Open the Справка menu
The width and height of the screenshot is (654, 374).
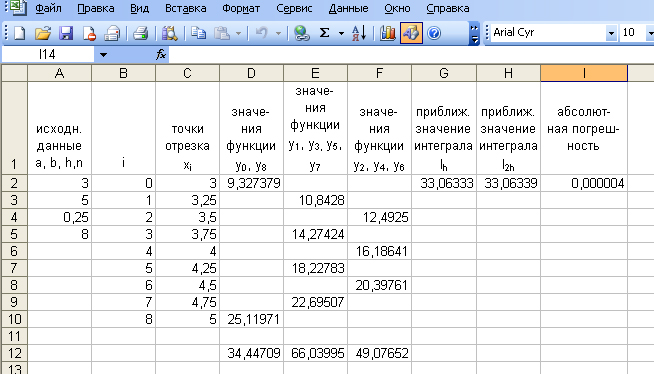click(448, 8)
